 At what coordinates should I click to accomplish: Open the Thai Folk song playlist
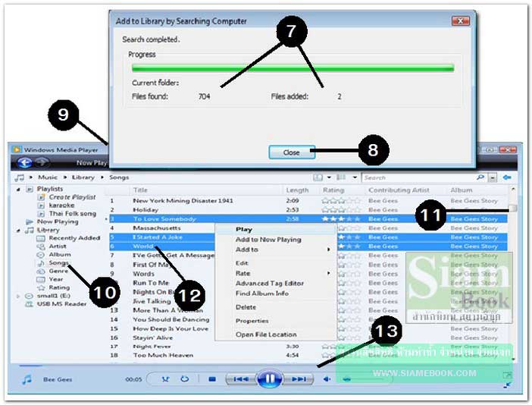(x=73, y=214)
